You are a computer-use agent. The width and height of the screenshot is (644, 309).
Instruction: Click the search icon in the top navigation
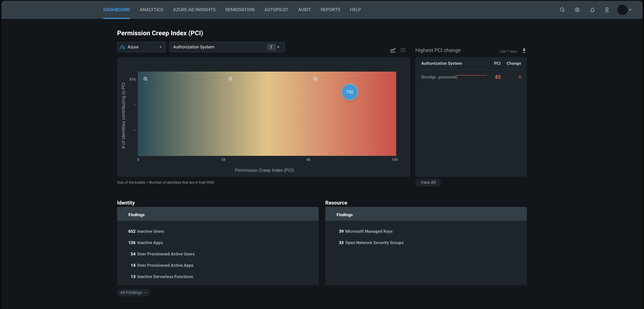(x=562, y=10)
